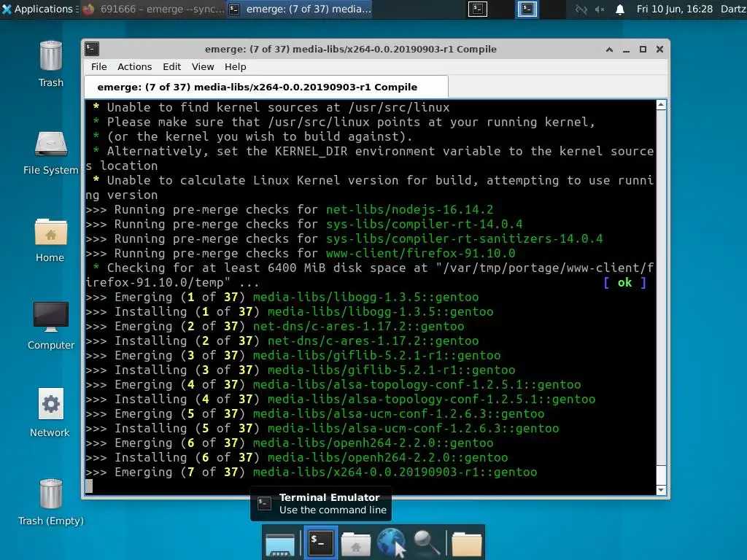Open the Help menu in terminal
Screen dimensions: 747x560
(236, 66)
